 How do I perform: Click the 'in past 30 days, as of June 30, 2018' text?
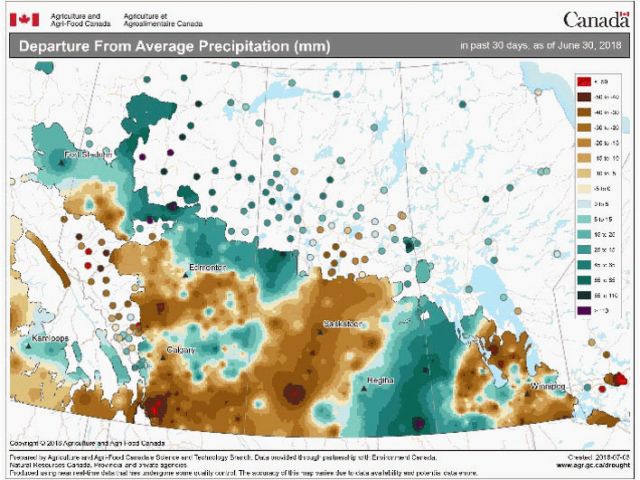[x=541, y=45]
